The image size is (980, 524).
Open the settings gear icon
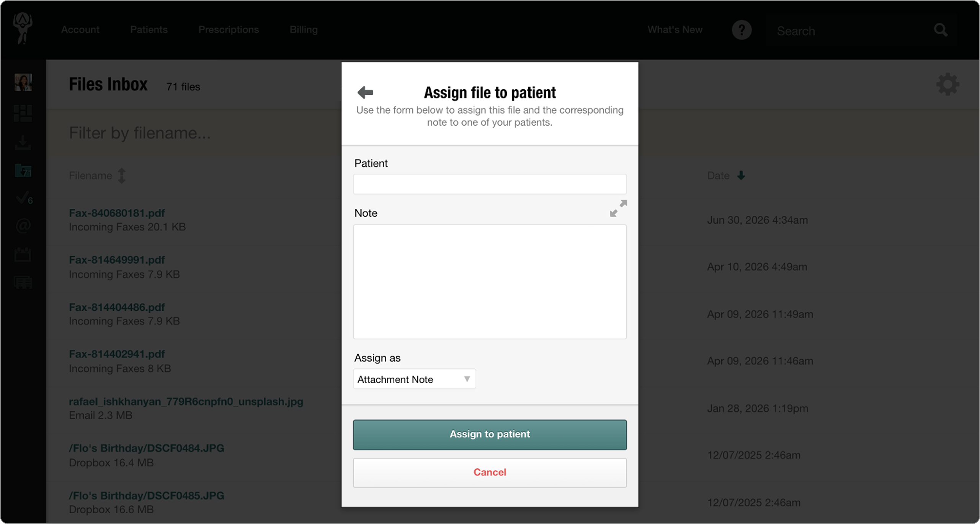coord(948,84)
